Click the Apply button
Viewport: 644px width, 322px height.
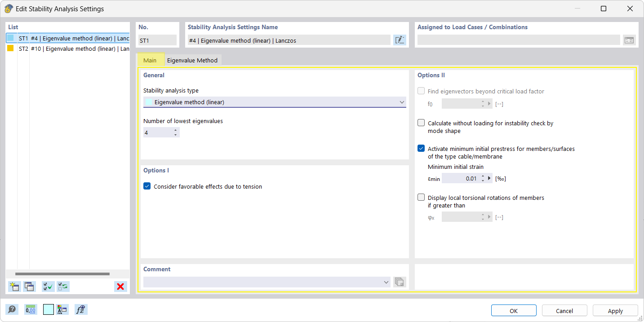coord(615,311)
